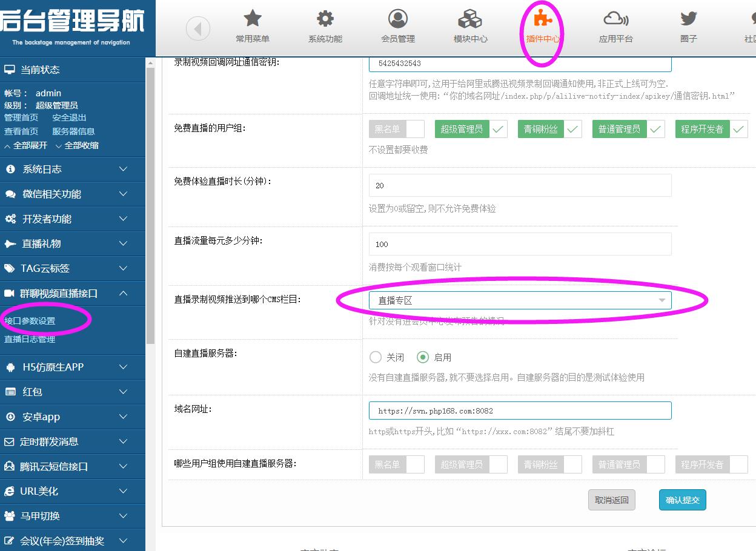The width and height of the screenshot is (756, 551).
Task: Open 插件中心 puzzle piece icon
Action: 543,19
